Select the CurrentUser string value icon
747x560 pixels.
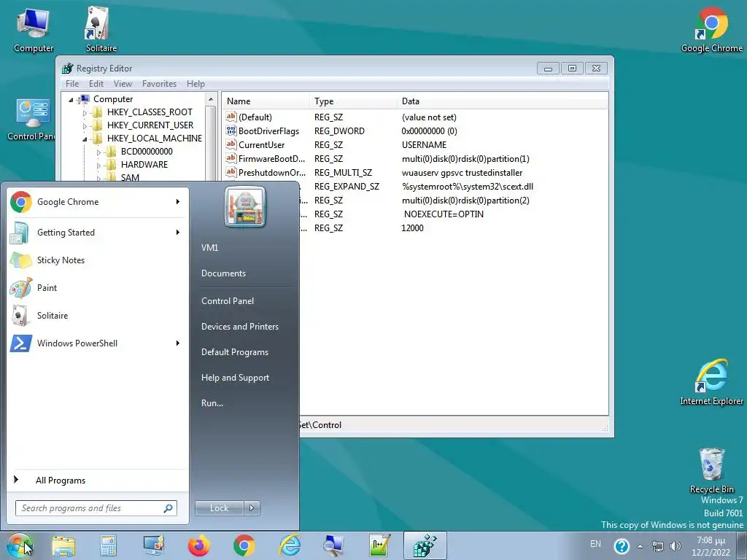pos(231,144)
